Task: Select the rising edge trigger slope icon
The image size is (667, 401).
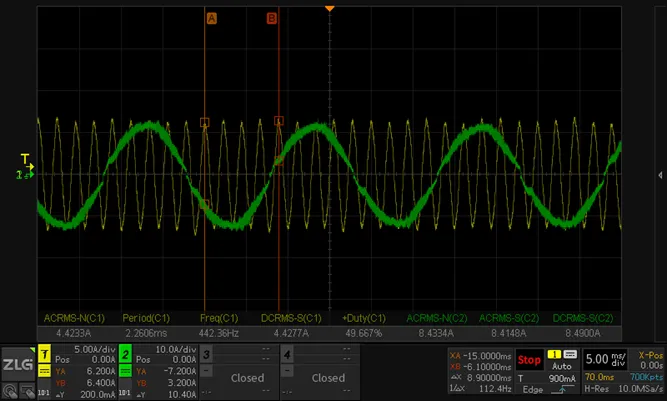Action: tap(562, 390)
